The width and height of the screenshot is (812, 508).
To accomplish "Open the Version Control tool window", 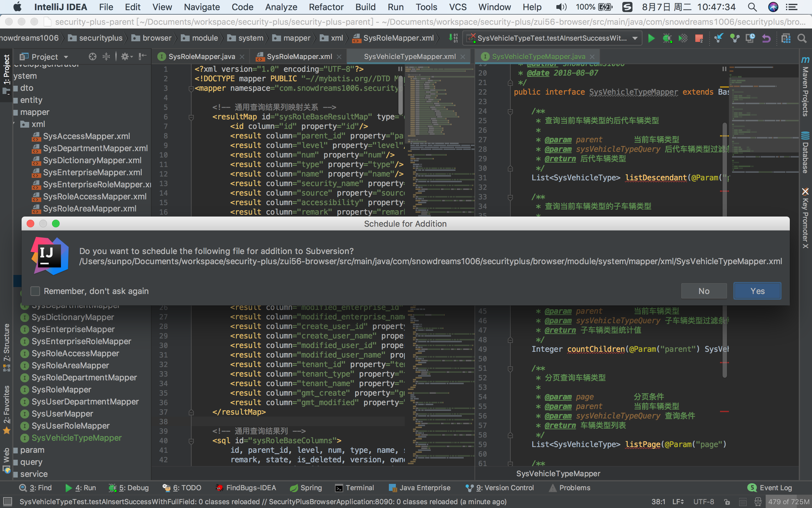I will [500, 487].
